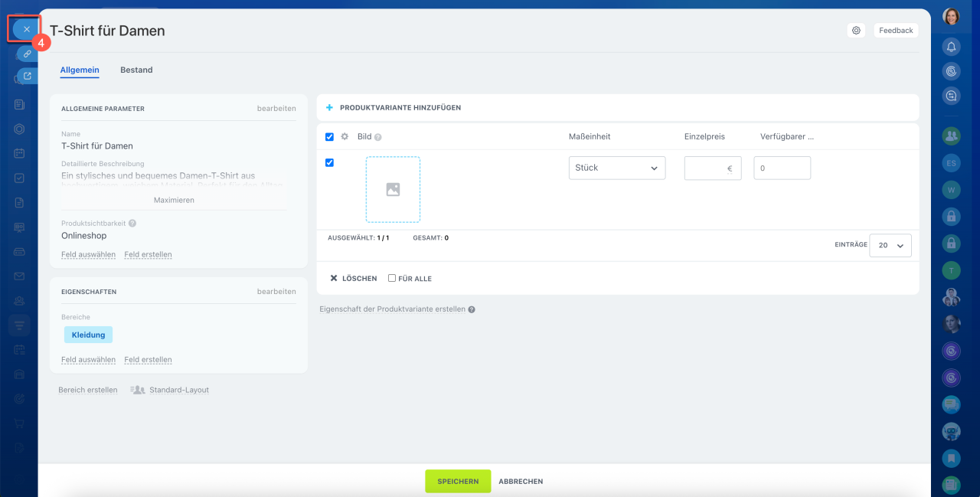Image resolution: width=980 pixels, height=497 pixels.
Task: Click the copy link icon below close
Action: click(x=27, y=54)
